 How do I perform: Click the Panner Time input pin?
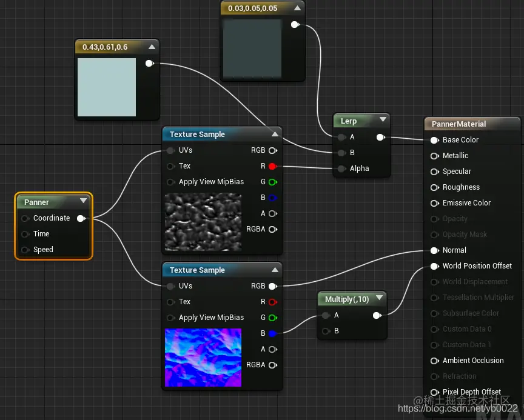click(x=25, y=234)
